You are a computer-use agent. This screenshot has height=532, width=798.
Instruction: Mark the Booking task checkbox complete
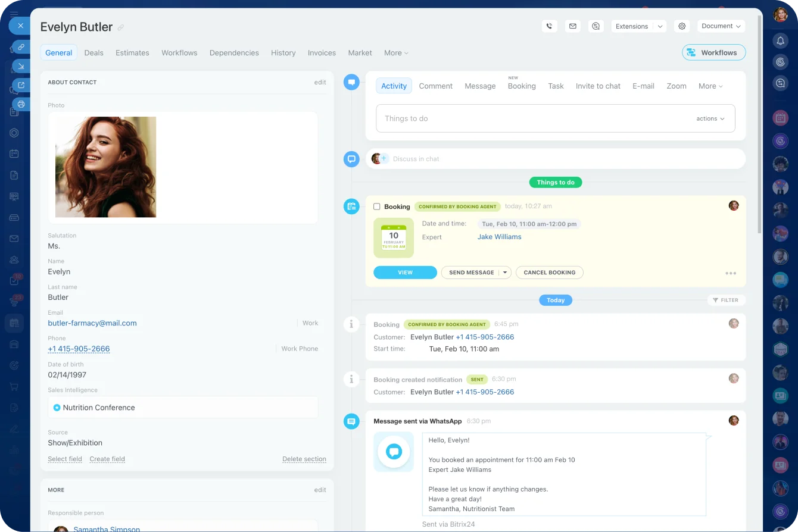tap(376, 206)
